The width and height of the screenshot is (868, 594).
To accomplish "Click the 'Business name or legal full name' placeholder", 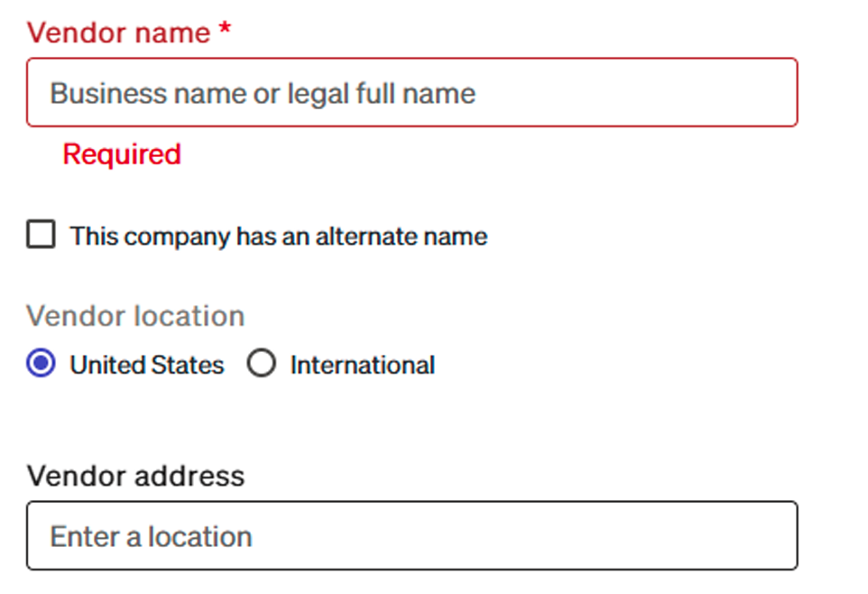I will pos(263,94).
